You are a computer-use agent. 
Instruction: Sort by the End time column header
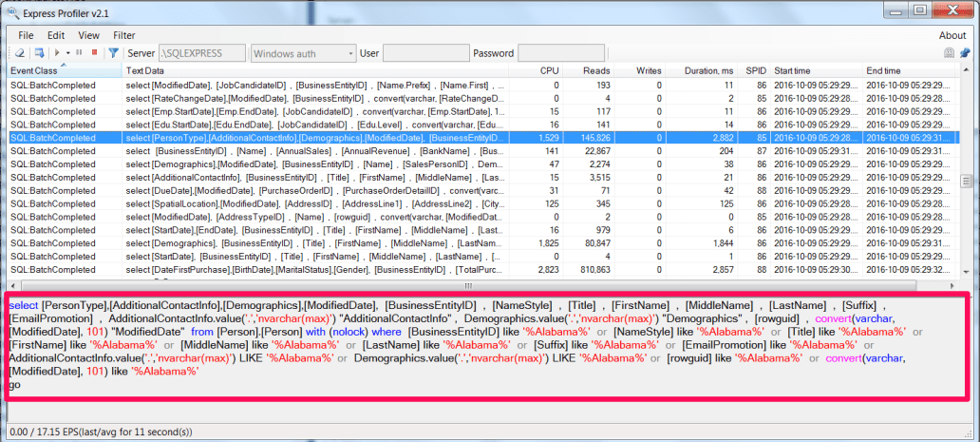(x=910, y=70)
